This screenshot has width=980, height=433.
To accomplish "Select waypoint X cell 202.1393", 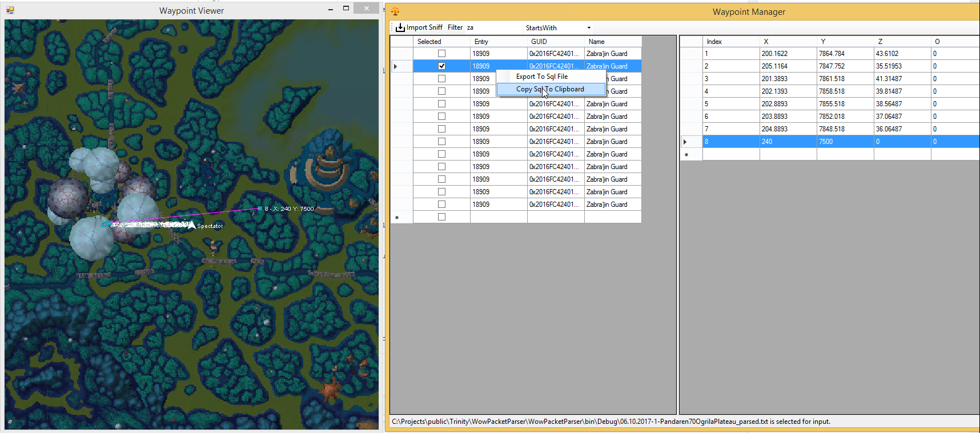I will pyautogui.click(x=788, y=91).
